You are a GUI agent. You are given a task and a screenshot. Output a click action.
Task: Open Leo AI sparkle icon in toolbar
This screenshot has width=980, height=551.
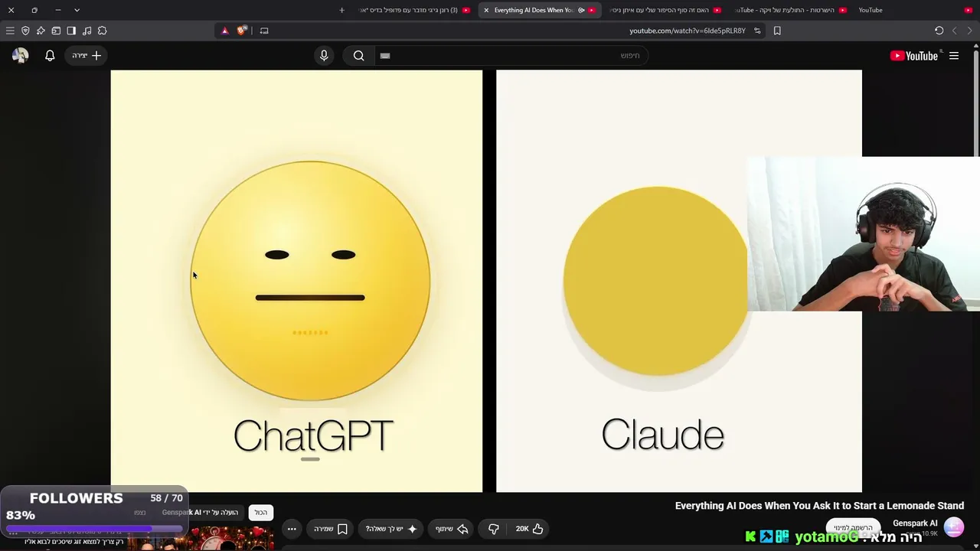41,31
